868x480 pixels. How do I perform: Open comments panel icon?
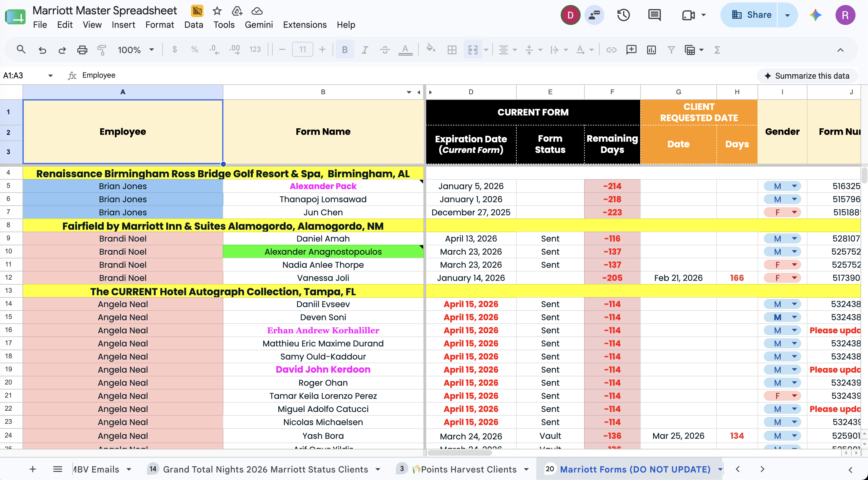(654, 15)
